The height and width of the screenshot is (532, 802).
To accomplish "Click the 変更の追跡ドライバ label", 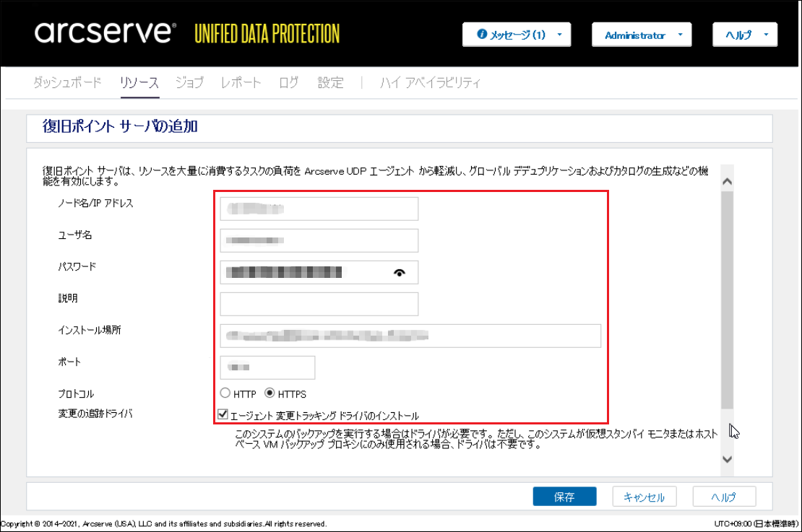I will [95, 414].
